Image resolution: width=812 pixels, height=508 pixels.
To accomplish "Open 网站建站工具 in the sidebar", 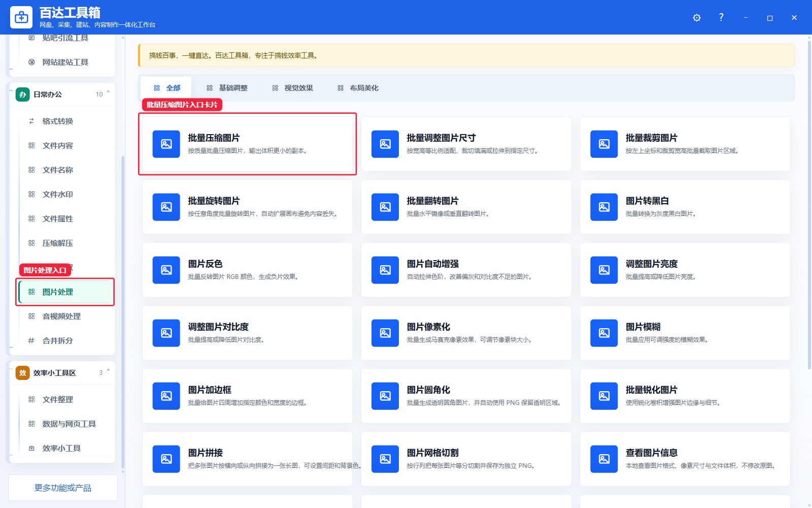I will click(66, 62).
